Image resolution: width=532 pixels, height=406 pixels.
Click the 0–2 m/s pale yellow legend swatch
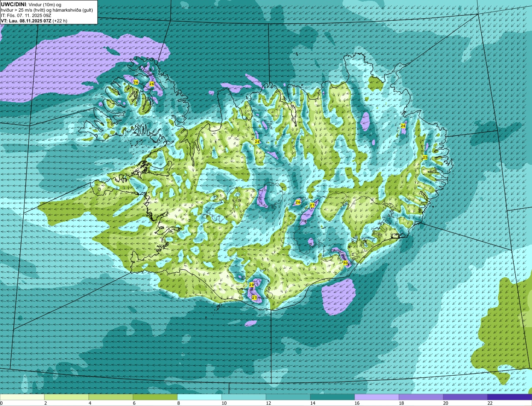click(x=22, y=397)
